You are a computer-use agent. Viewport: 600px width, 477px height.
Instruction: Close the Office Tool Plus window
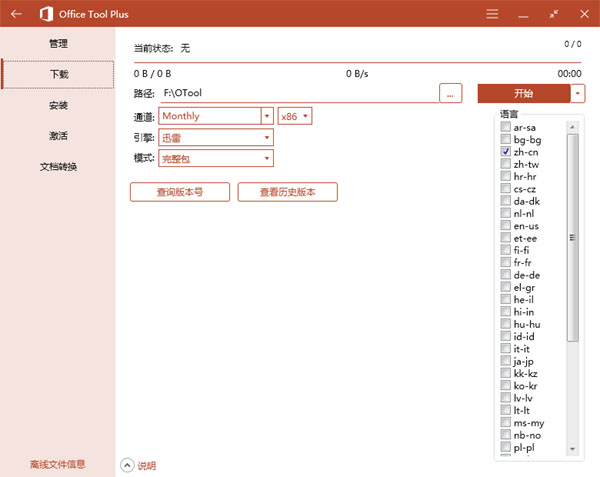point(583,14)
